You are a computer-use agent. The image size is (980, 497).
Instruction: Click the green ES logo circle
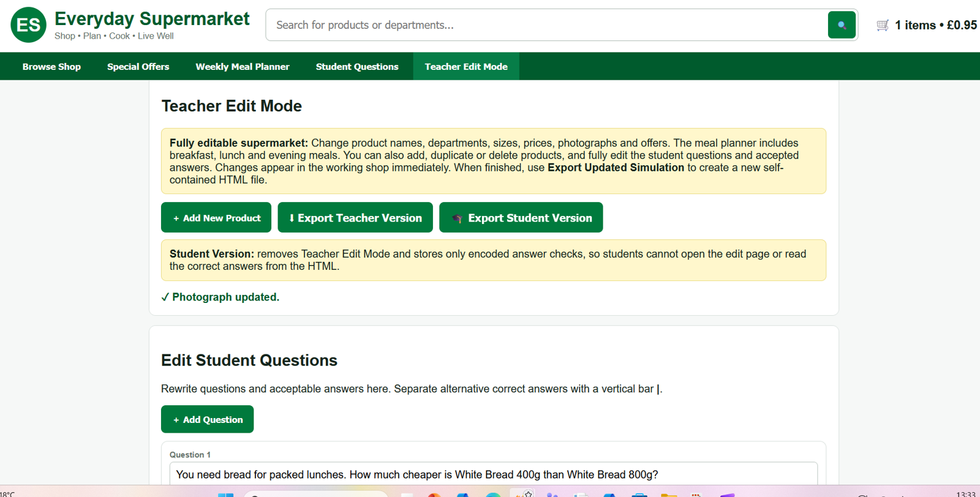pos(28,25)
